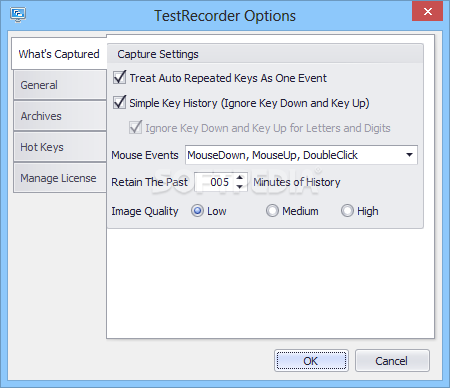Open the Mouse Events dropdown arrow

coord(409,155)
